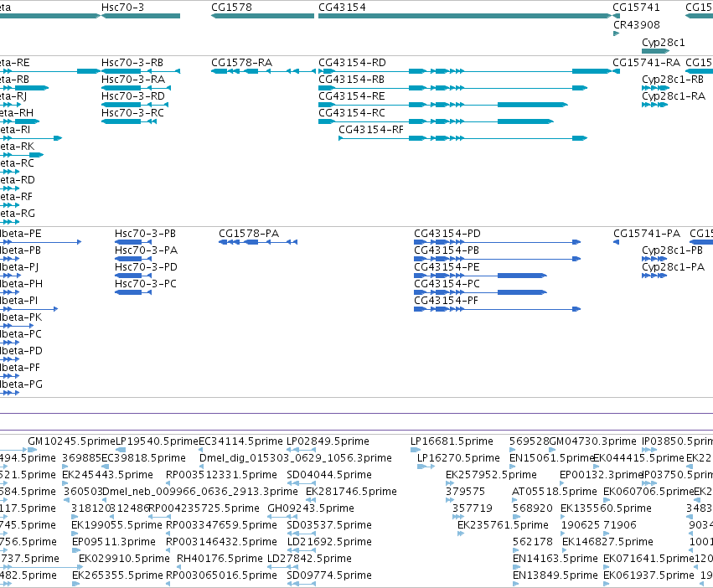Select protein CG43154-PE

(x=480, y=276)
